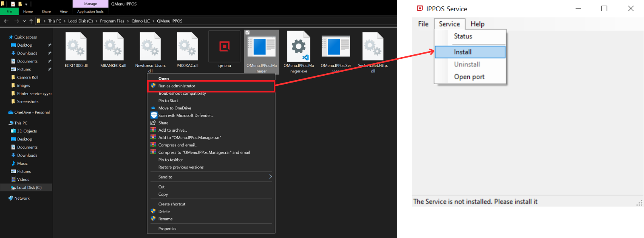The width and height of the screenshot is (644, 238).
Task: Go up one folder level
Action: [31, 21]
